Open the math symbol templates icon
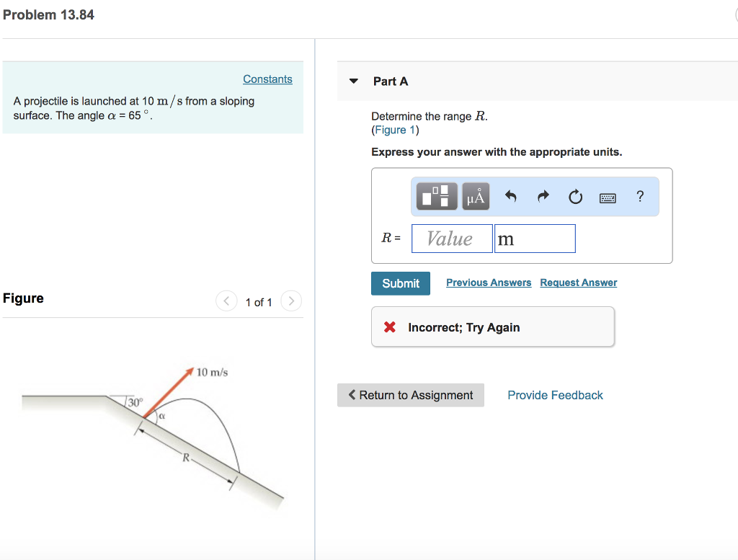 [435, 196]
